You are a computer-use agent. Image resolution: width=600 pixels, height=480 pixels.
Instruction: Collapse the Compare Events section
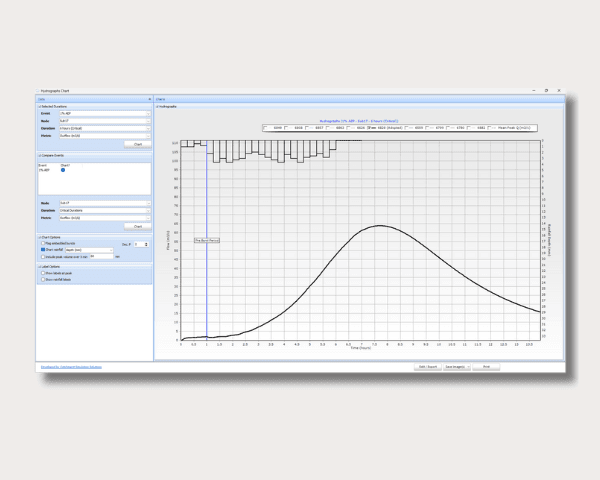click(x=40, y=155)
